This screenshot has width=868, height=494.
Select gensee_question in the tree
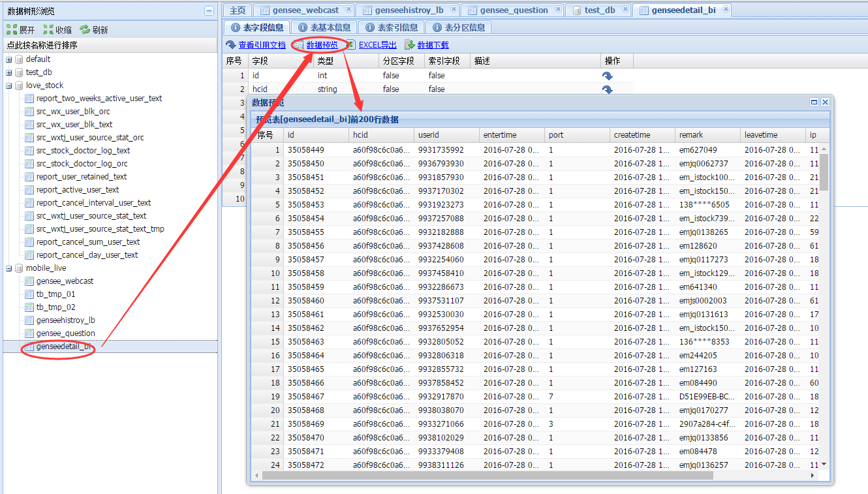pos(66,333)
